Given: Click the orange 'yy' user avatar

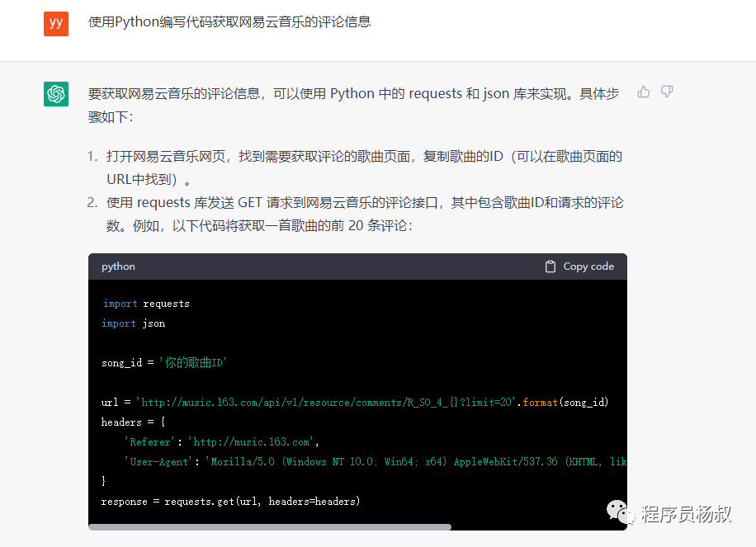Looking at the screenshot, I should [56, 24].
